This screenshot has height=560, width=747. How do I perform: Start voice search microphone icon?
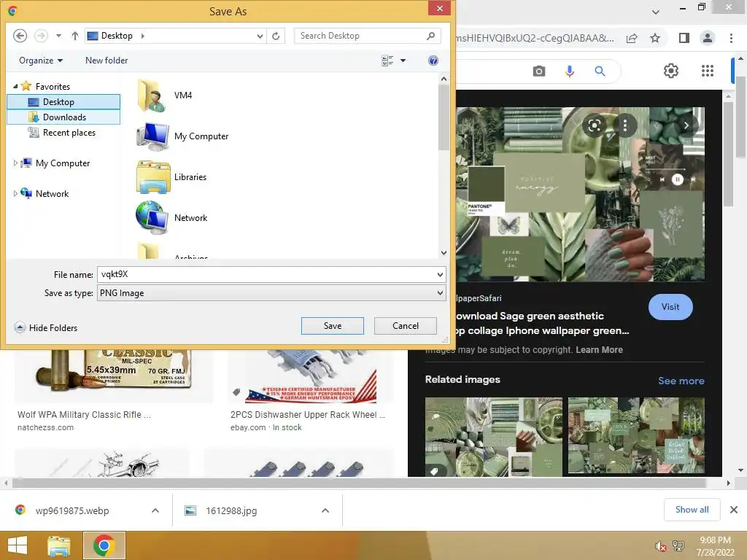pos(569,71)
